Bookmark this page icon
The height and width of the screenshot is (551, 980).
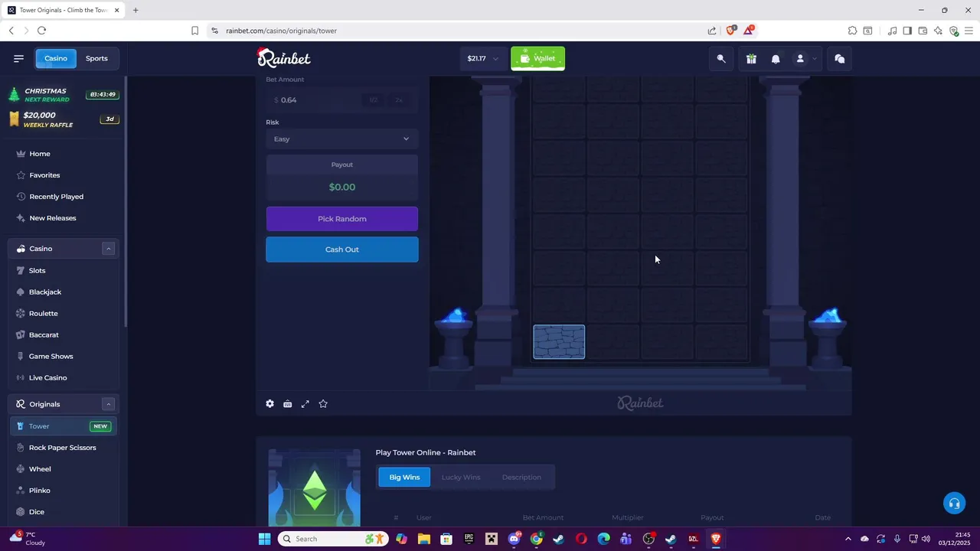(x=194, y=31)
